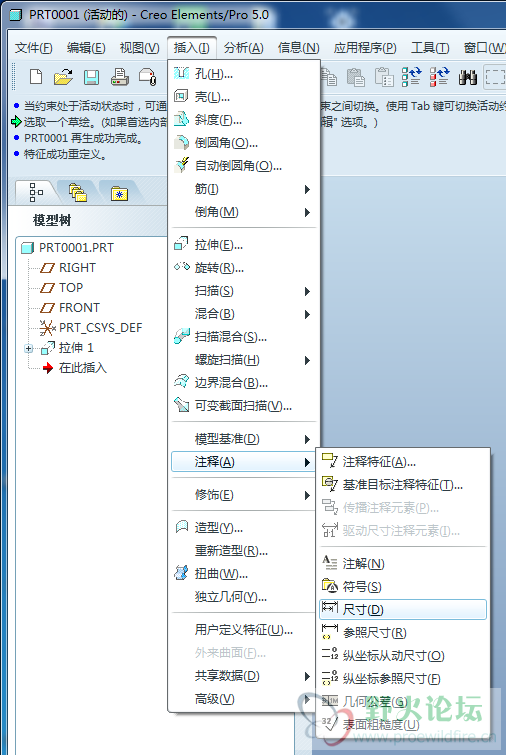Choose 旋转(R) Revolve menu entry
This screenshot has height=755, width=506.
tap(244, 268)
